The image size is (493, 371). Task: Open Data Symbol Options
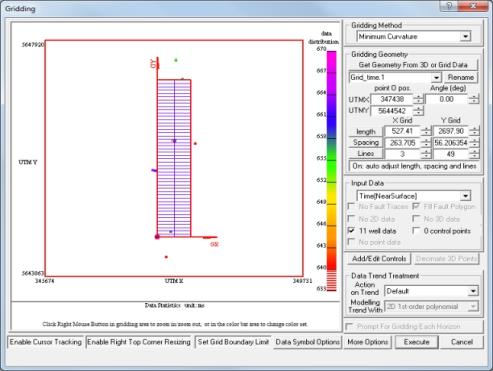pos(307,342)
